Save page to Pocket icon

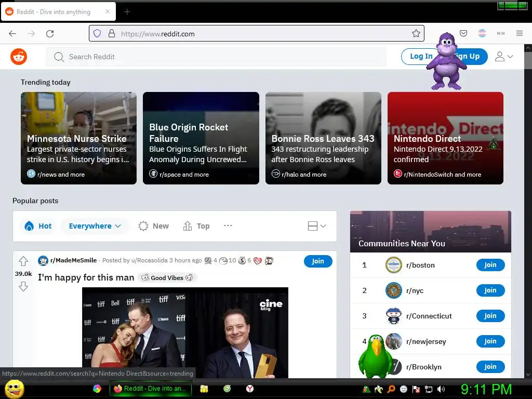pos(463,33)
